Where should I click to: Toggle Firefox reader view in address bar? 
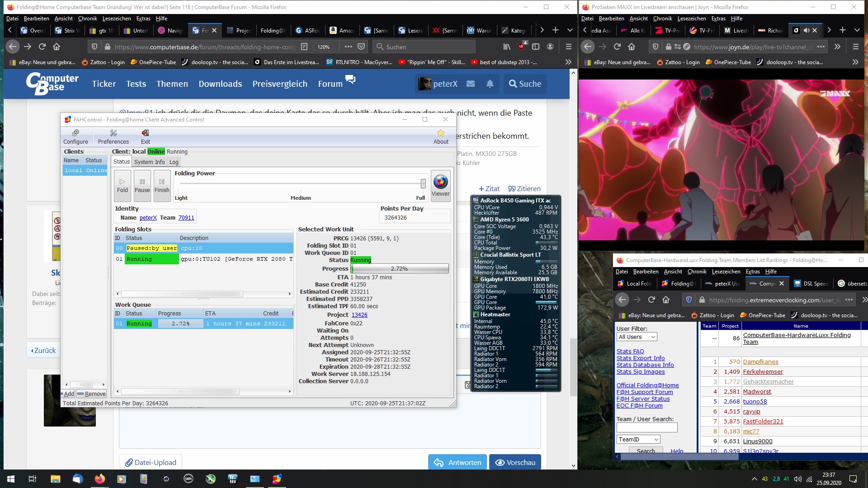304,47
